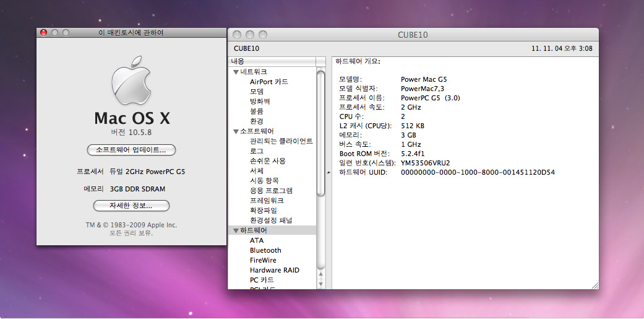Click the sidebar vertical scrollbar thumb
This screenshot has height=319, width=644.
[x=320, y=133]
